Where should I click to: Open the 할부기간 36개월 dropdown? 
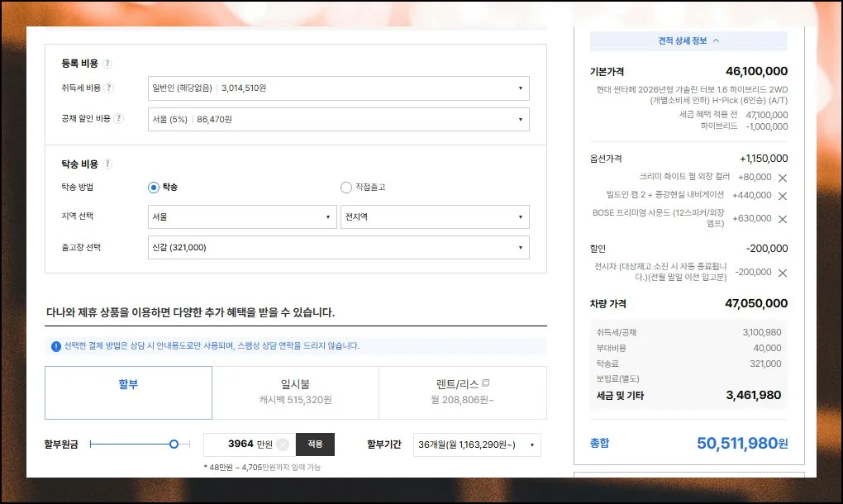point(477,445)
